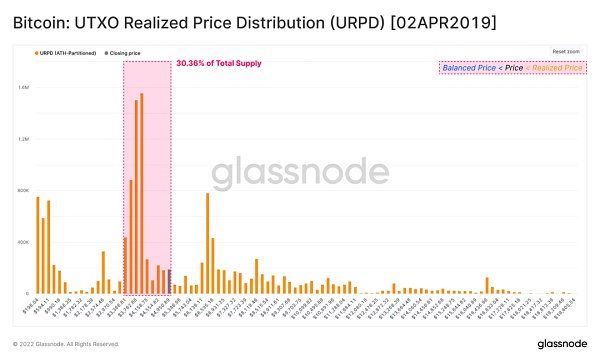Click the Glassnode copyright notice
Image resolution: width=600 pixels, height=362 pixels.
pyautogui.click(x=66, y=344)
